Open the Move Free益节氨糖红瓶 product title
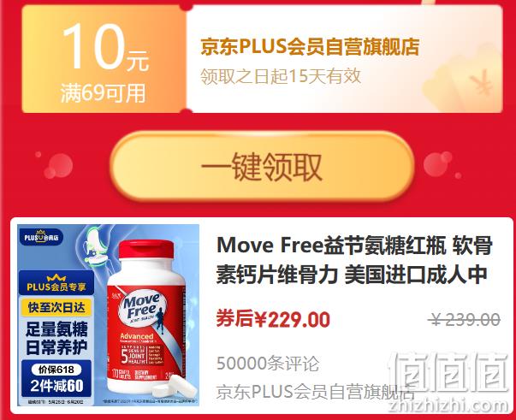516x420 pixels. (354, 260)
